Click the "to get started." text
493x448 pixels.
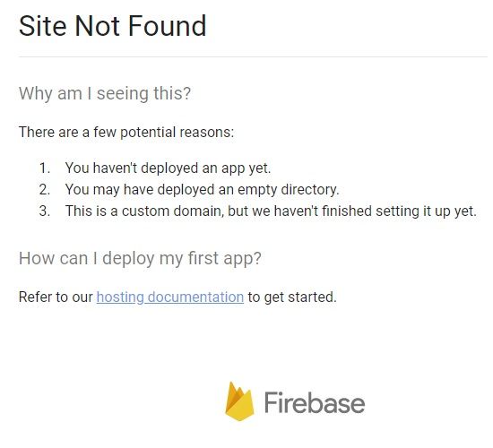click(292, 297)
